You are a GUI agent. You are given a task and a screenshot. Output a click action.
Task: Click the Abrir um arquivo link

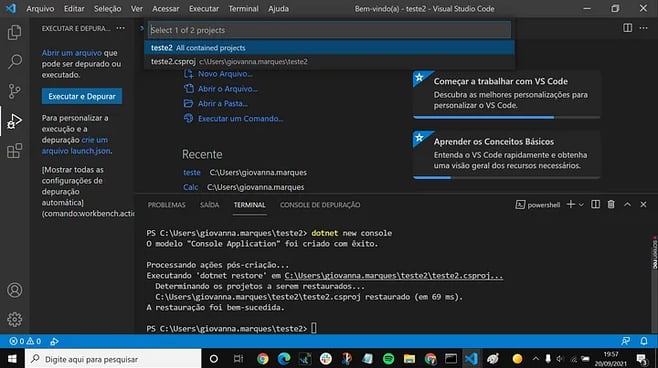click(71, 53)
